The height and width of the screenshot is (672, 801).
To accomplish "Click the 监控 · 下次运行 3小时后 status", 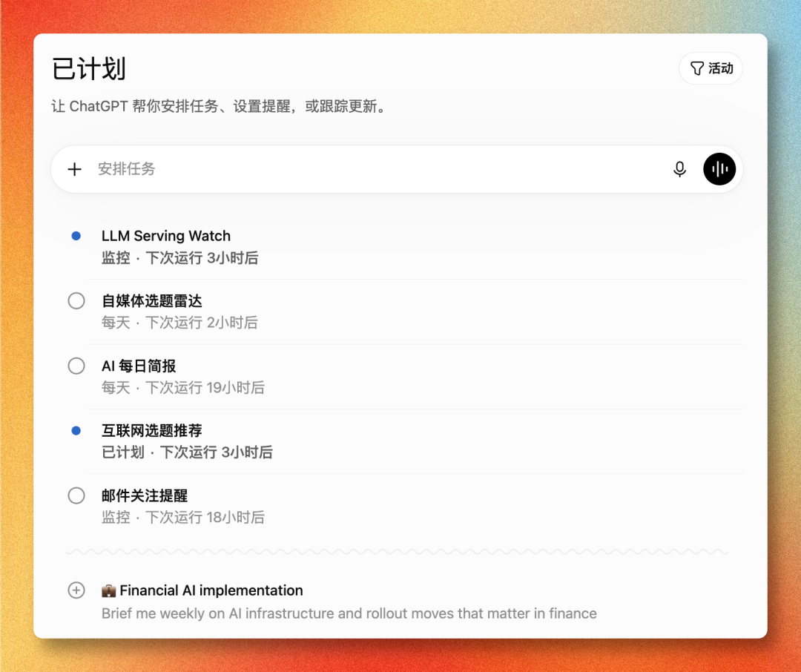I will (x=179, y=257).
